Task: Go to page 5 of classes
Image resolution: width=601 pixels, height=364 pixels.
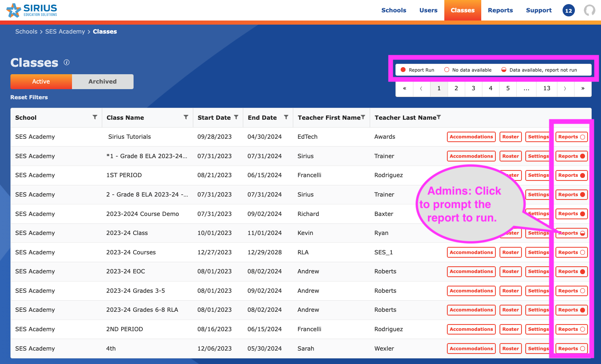Action: [508, 88]
